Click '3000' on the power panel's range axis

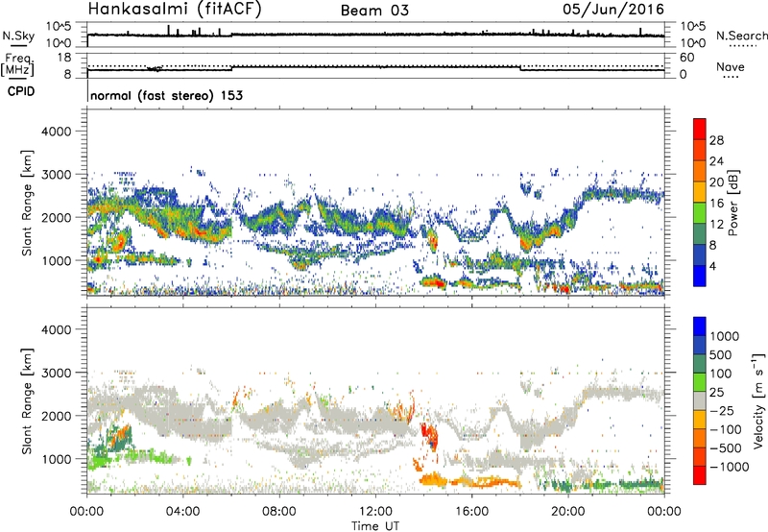[56, 175]
